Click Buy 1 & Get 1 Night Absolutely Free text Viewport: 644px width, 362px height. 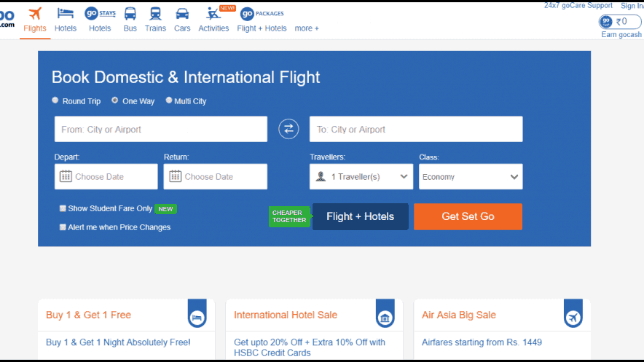[118, 342]
